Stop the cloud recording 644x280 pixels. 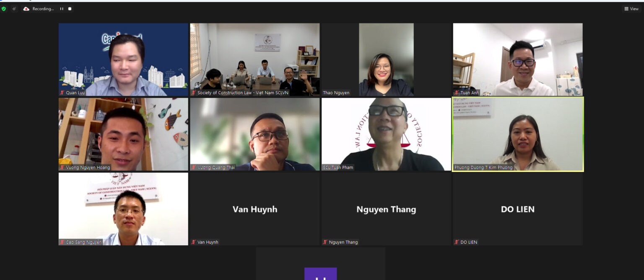tap(70, 9)
